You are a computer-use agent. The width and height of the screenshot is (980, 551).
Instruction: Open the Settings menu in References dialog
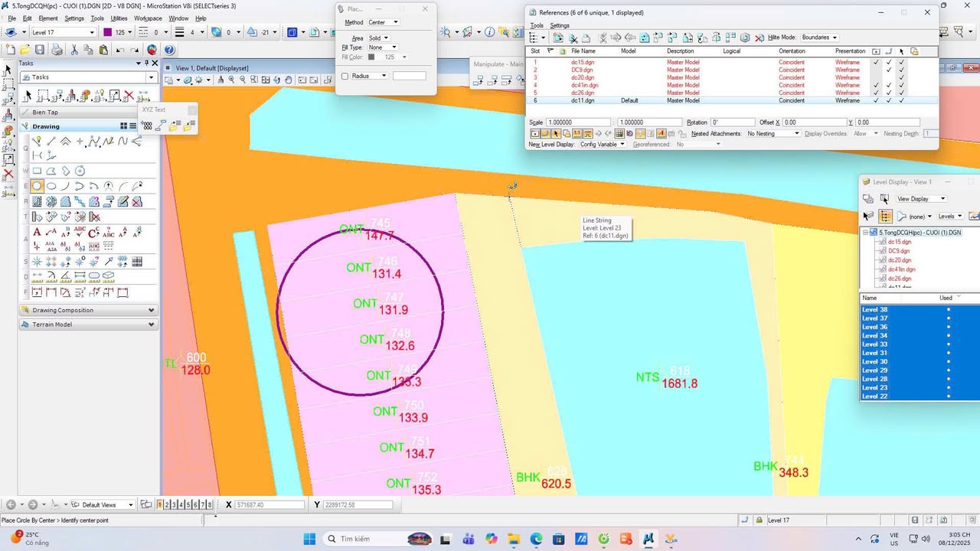[x=559, y=25]
